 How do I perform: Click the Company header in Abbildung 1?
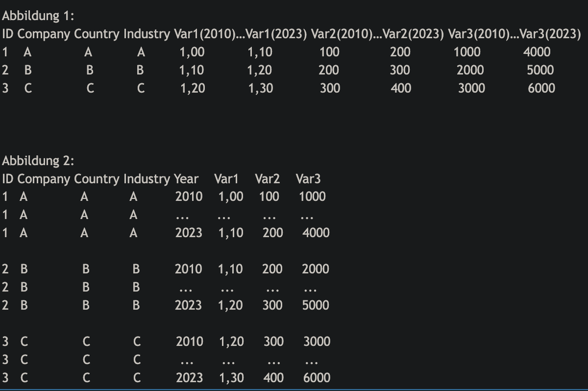pyautogui.click(x=44, y=34)
